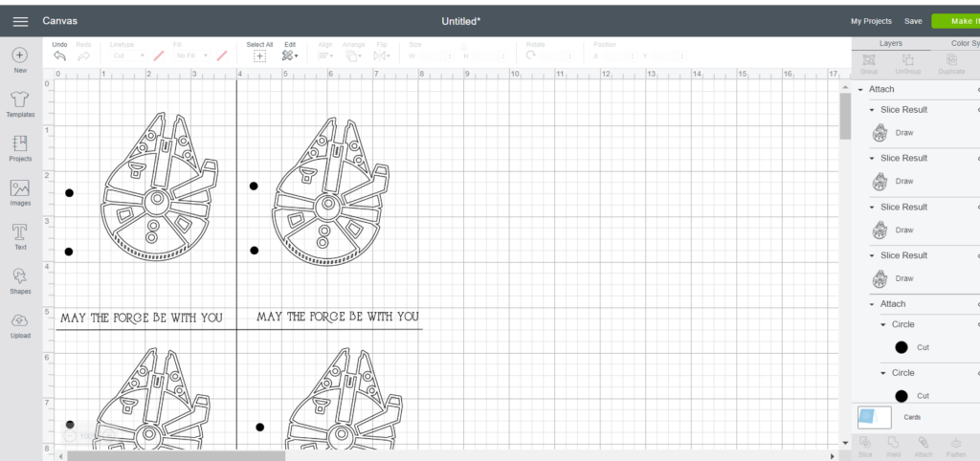Click the Width size field
The height and width of the screenshot is (461, 980).
pyautogui.click(x=435, y=56)
